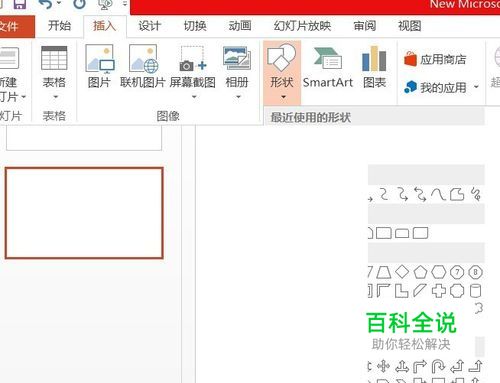Undo the last action
The height and width of the screenshot is (383, 500).
(46, 4)
